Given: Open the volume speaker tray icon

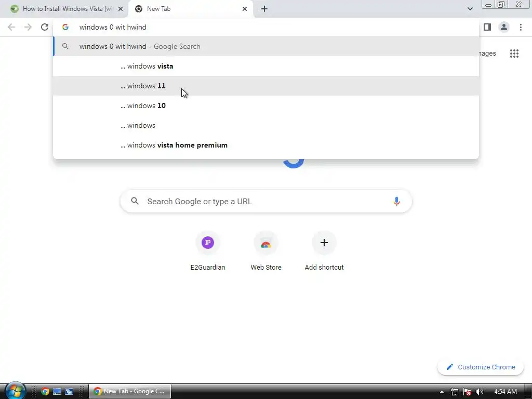Looking at the screenshot, I should (479, 392).
